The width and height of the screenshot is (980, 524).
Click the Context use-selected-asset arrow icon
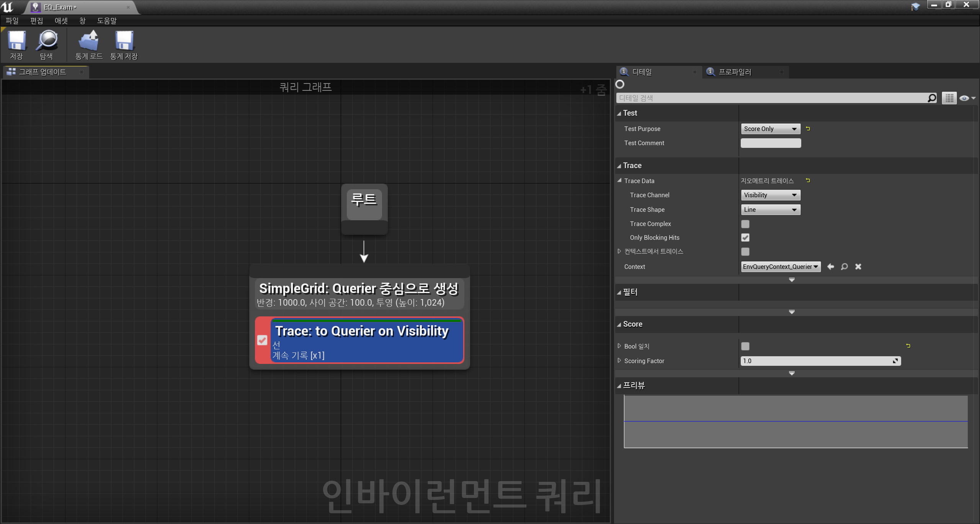point(830,267)
